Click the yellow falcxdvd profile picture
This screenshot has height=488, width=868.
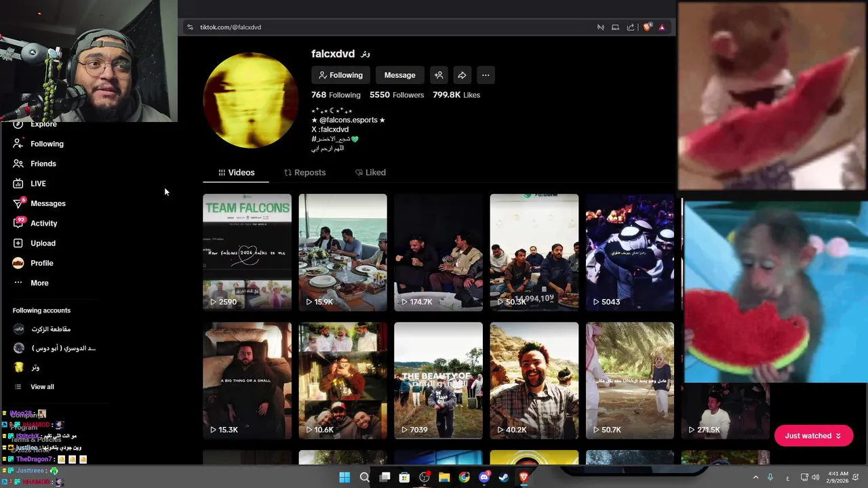point(250,100)
